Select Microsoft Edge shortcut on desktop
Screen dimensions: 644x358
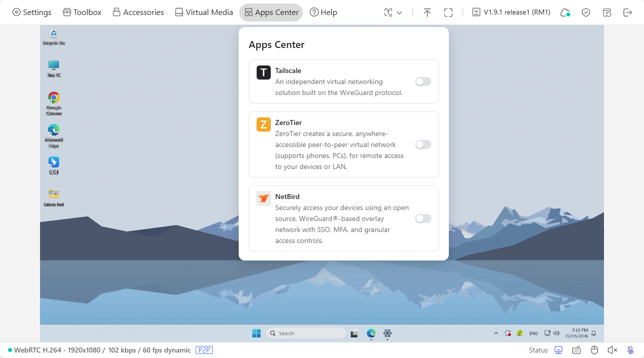[x=54, y=136]
